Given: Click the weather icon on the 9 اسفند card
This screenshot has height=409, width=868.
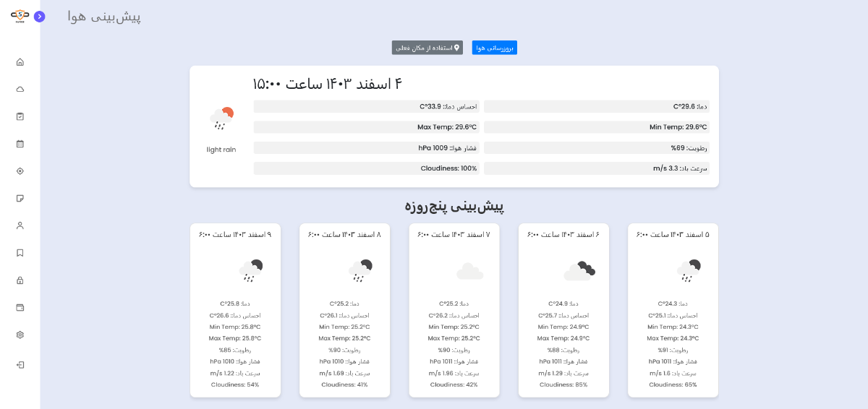Looking at the screenshot, I should (x=250, y=270).
